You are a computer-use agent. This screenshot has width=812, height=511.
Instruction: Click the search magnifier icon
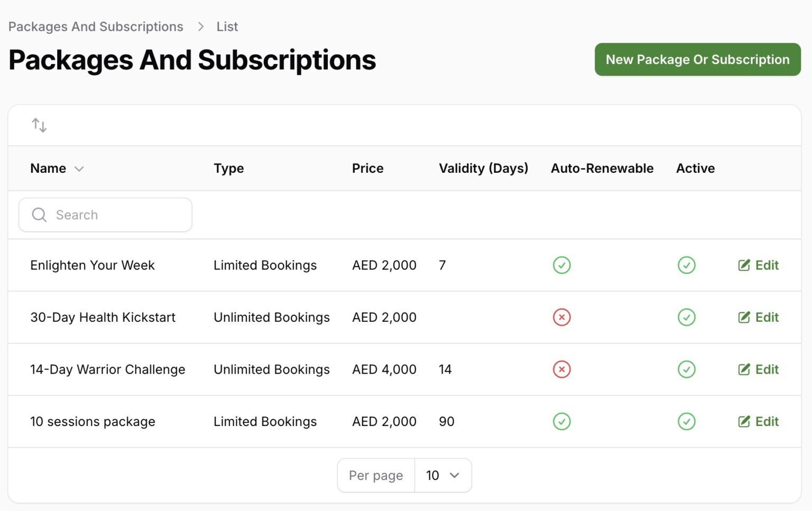[39, 215]
